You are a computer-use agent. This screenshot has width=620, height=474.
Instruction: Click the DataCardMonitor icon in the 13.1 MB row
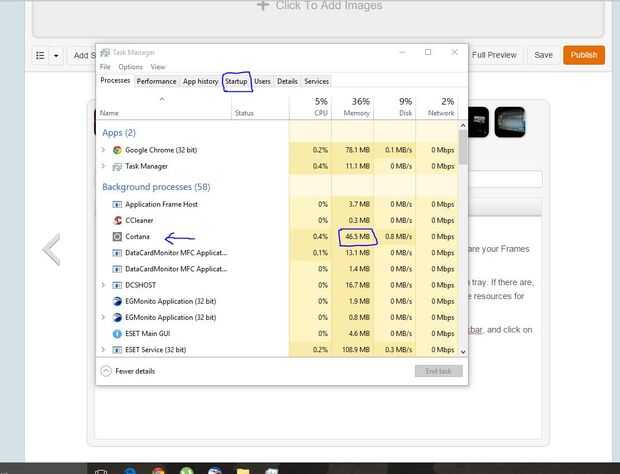pyautogui.click(x=117, y=253)
